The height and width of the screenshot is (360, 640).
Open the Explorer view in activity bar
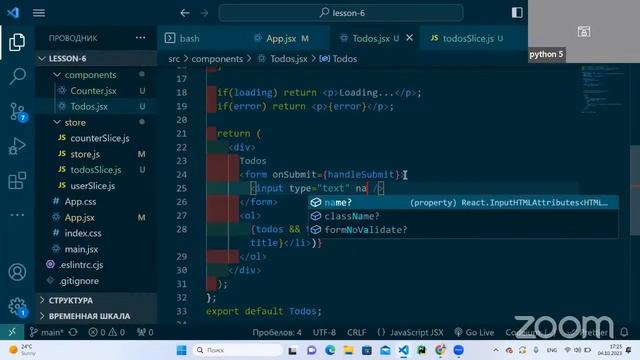(x=17, y=42)
